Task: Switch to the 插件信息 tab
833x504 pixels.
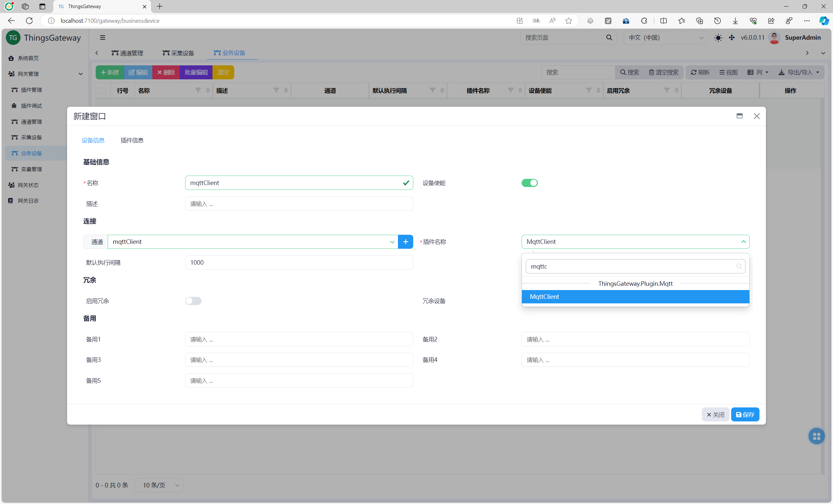Action: [x=132, y=140]
